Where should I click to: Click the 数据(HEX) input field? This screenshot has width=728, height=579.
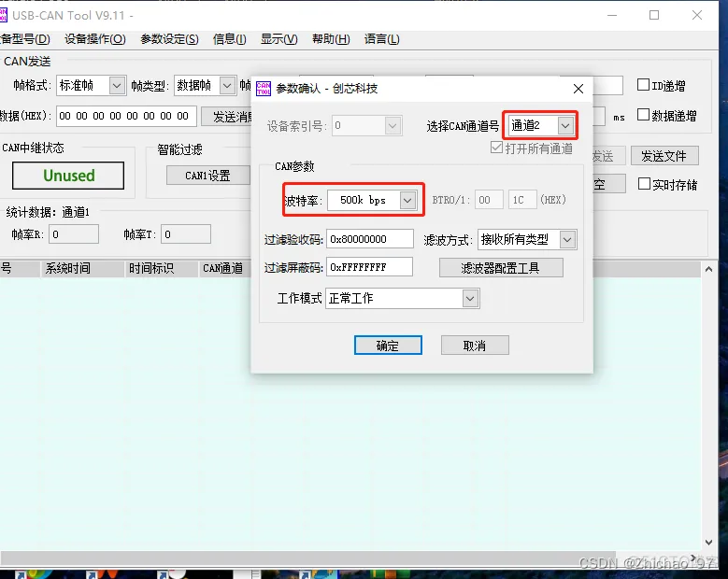tap(126, 116)
